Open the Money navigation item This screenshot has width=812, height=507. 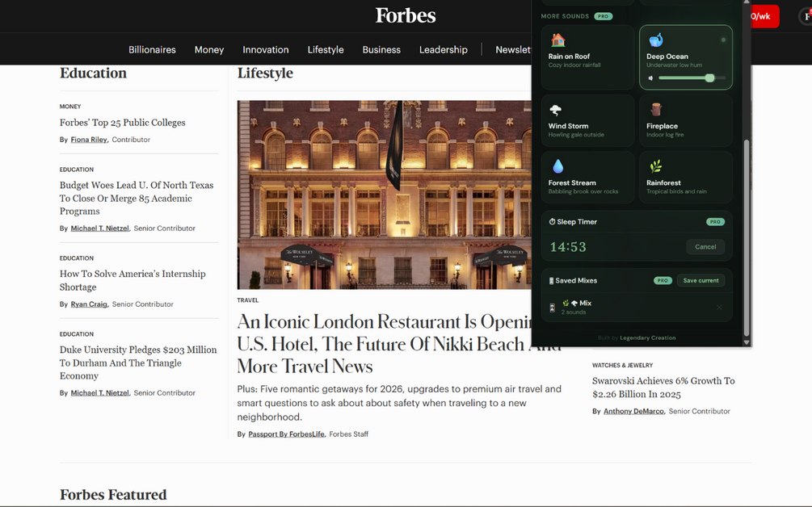point(209,50)
